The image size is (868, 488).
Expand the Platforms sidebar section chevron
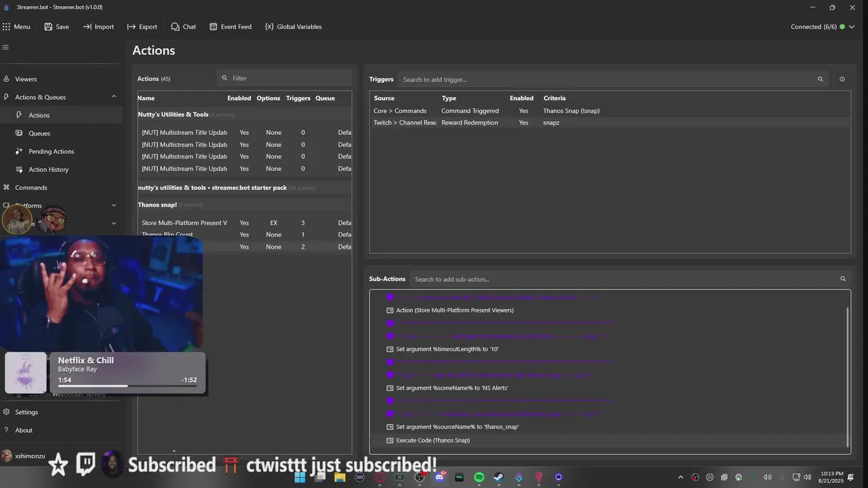click(x=114, y=205)
